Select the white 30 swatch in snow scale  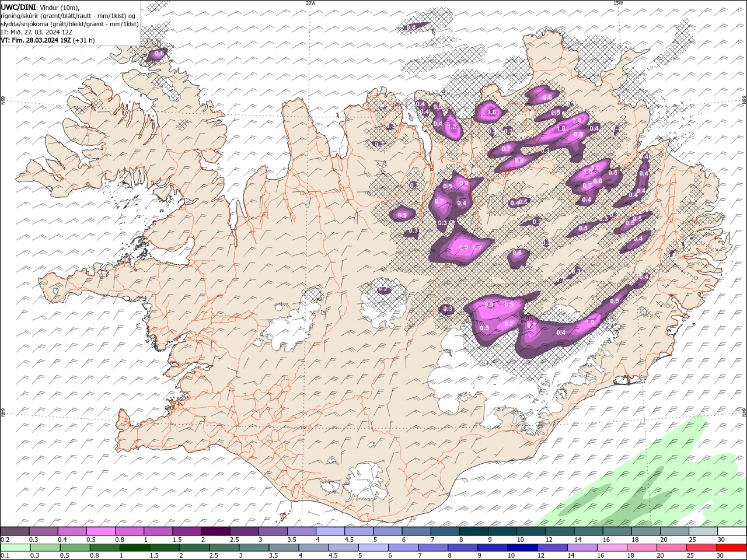[732, 531]
